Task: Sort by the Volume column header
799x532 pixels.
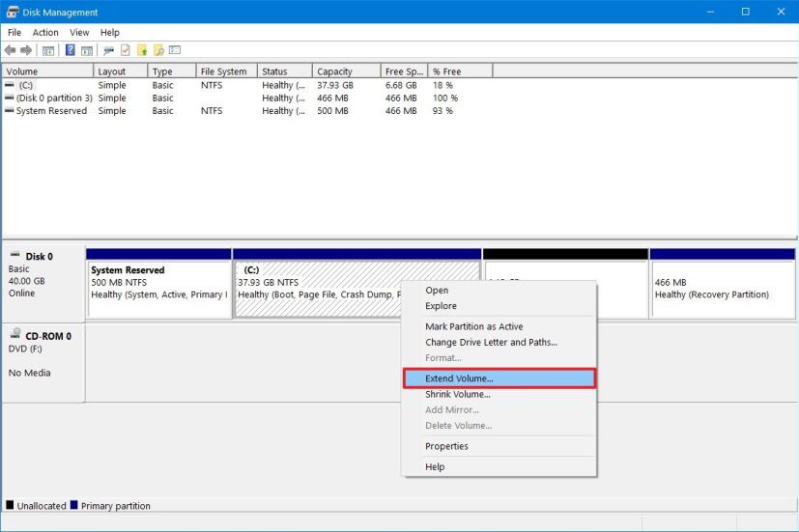Action: [x=47, y=71]
